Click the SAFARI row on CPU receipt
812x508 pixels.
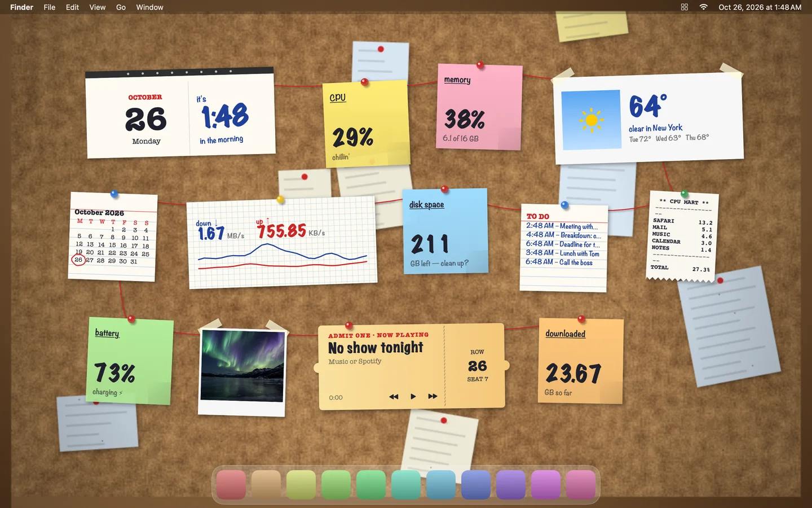click(x=682, y=221)
